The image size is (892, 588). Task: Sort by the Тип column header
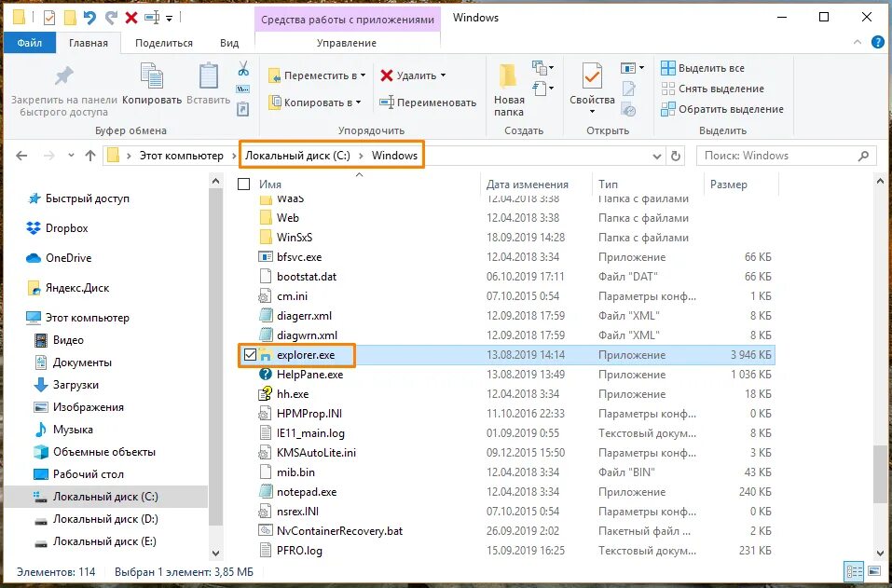click(x=648, y=185)
